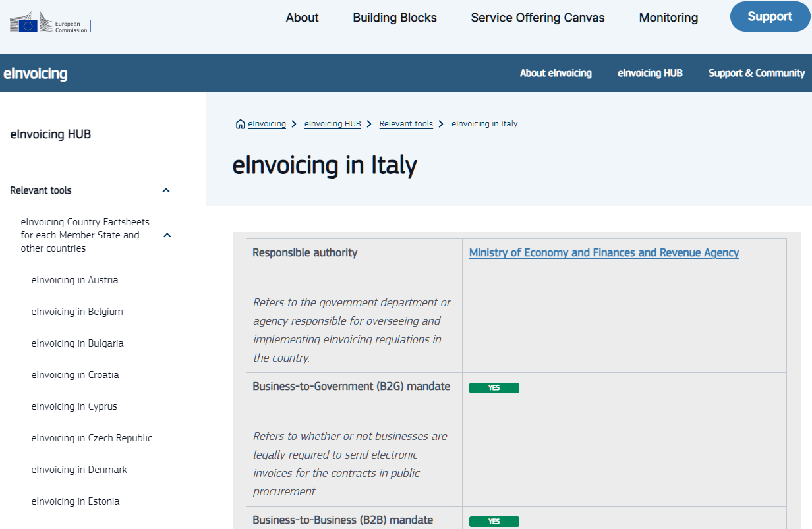Open the Building Blocks menu
812x529 pixels.
point(395,18)
